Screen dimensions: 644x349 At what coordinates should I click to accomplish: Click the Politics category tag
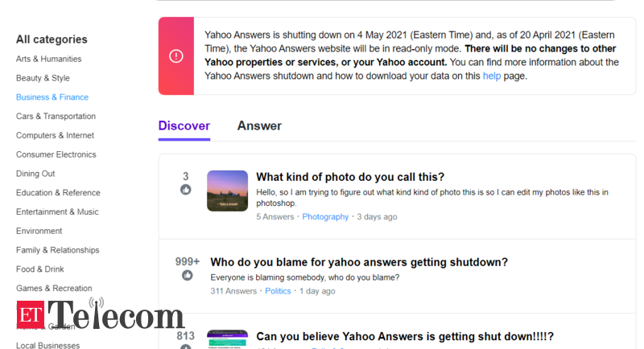tap(278, 291)
